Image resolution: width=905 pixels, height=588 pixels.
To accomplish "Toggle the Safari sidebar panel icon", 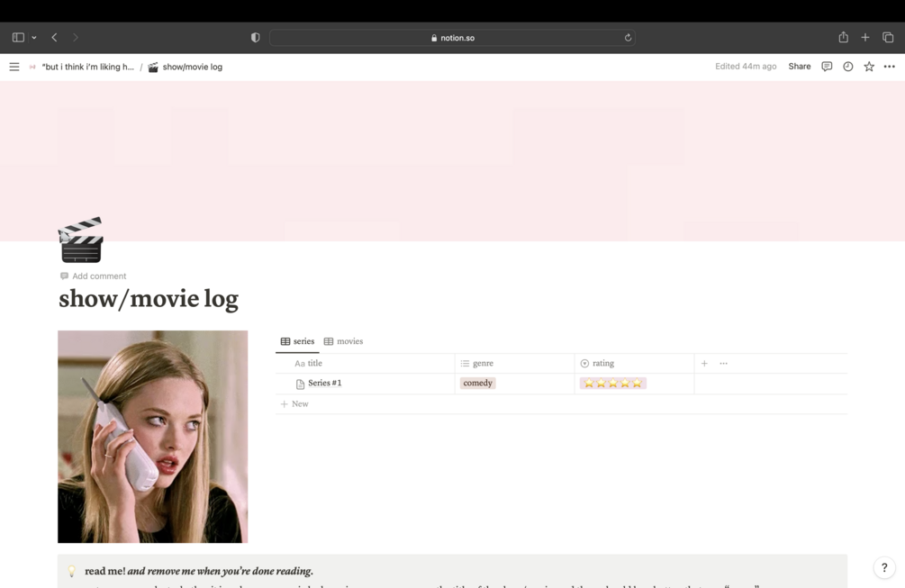I will coord(18,38).
